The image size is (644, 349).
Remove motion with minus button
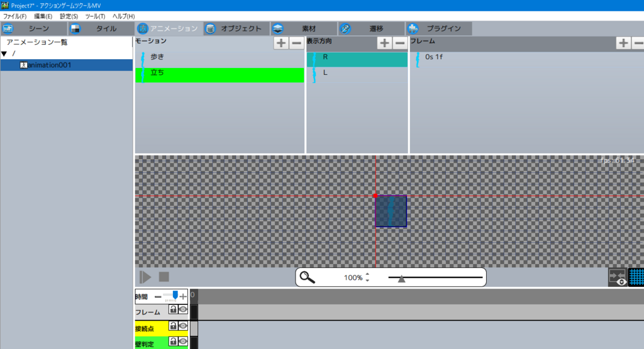click(x=297, y=43)
